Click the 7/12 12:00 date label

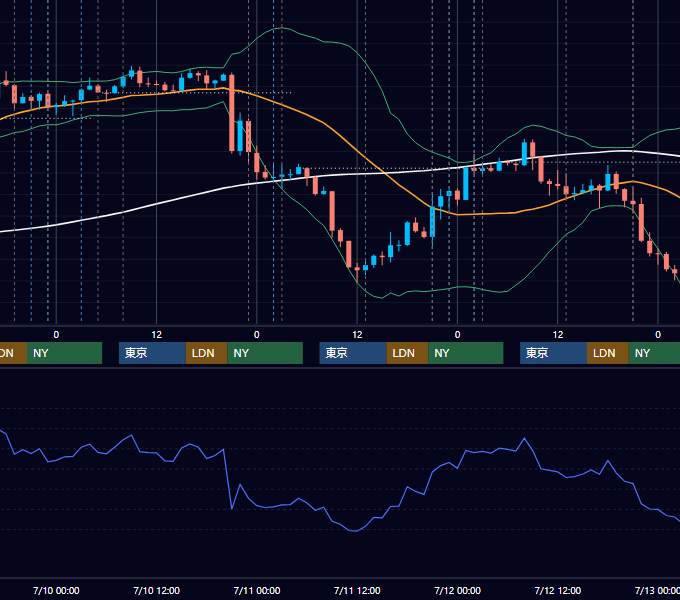tap(558, 590)
